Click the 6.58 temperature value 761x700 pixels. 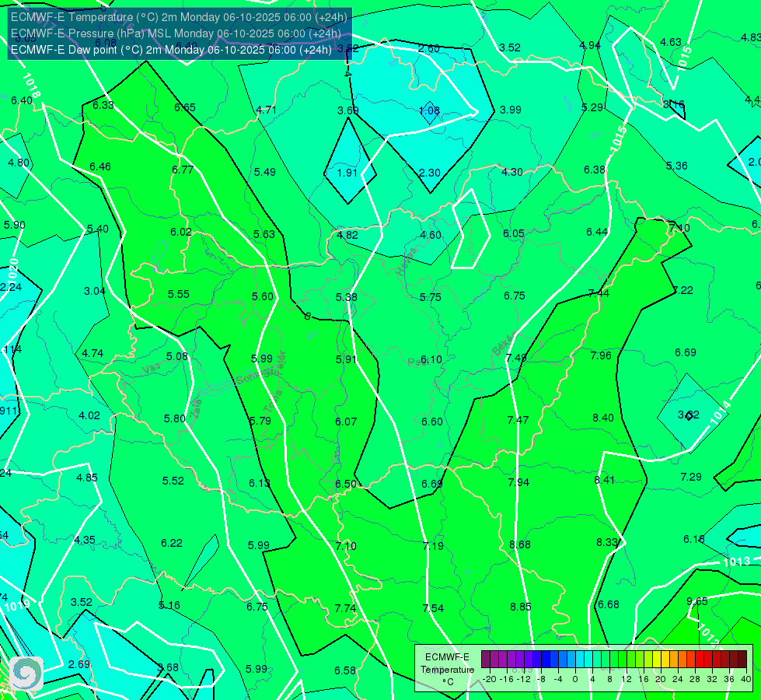pyautogui.click(x=345, y=670)
